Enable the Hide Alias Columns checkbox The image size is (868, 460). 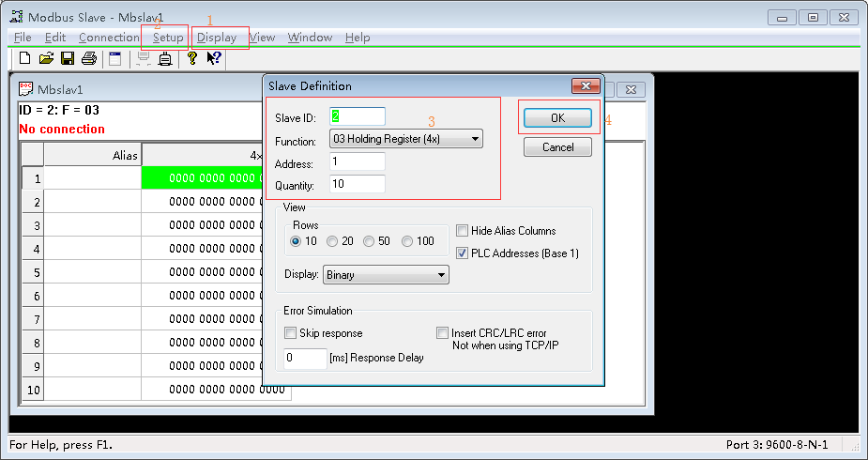pos(463,231)
